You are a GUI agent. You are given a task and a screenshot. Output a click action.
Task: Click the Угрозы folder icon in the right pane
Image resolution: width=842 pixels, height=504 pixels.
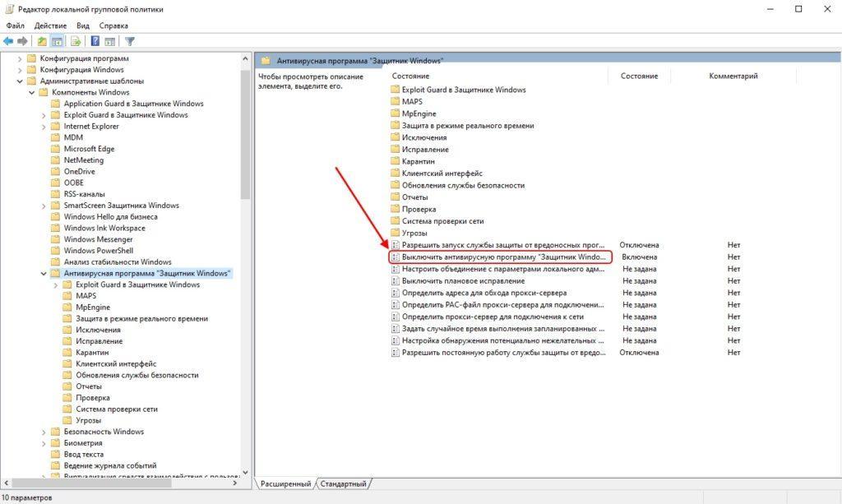396,233
